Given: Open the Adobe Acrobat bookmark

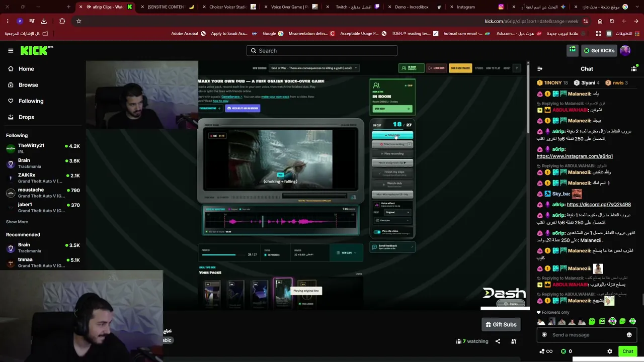Looking at the screenshot, I should [x=189, y=34].
